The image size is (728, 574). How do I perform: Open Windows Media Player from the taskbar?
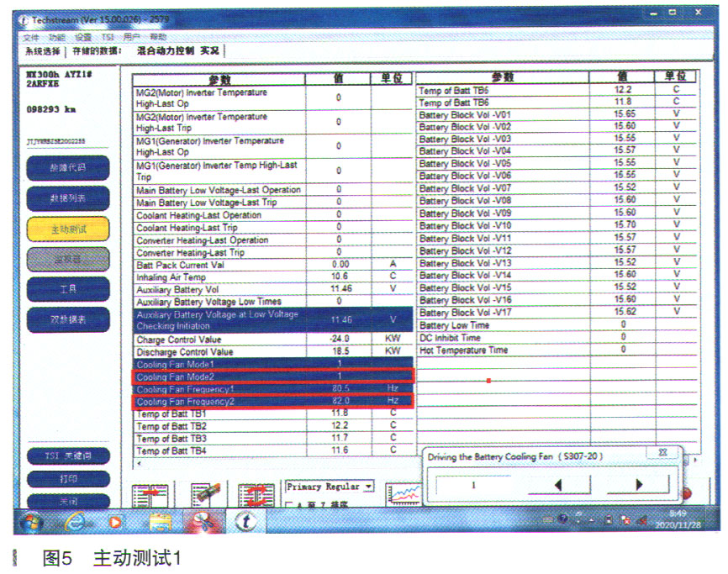pos(114,523)
